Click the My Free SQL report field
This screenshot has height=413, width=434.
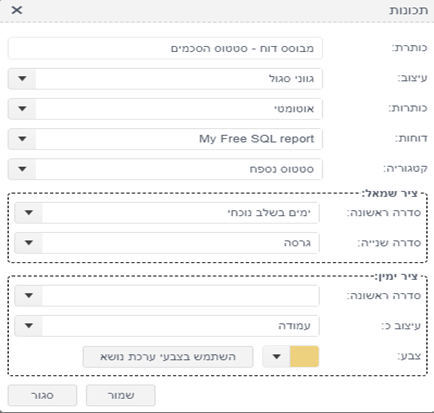[x=179, y=139]
